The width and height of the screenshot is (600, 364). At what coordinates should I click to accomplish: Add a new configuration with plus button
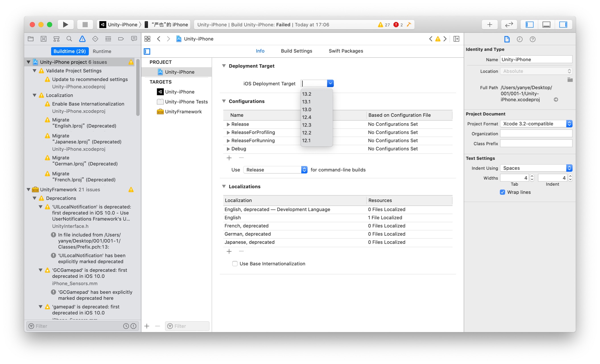point(229,158)
